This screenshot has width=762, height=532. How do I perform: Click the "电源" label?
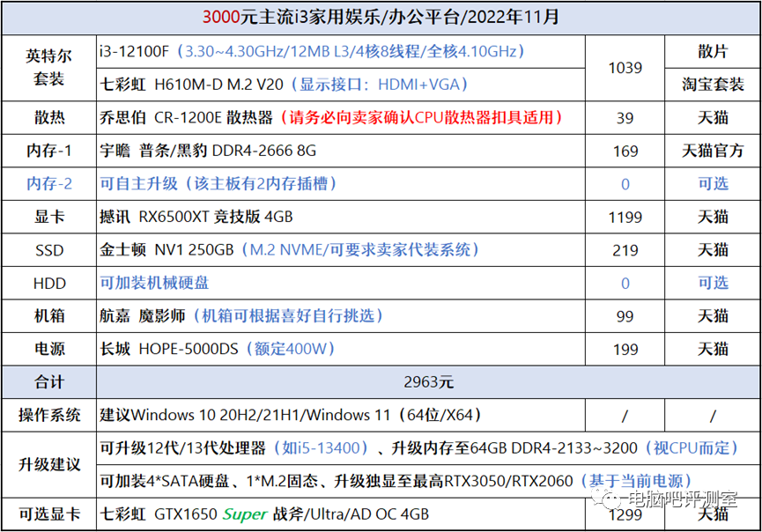[x=49, y=349]
